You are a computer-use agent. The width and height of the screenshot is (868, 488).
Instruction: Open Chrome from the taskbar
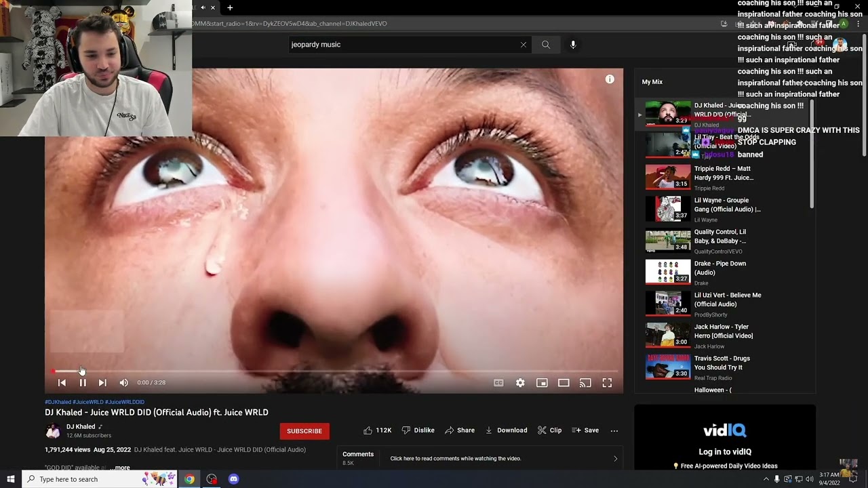click(189, 479)
